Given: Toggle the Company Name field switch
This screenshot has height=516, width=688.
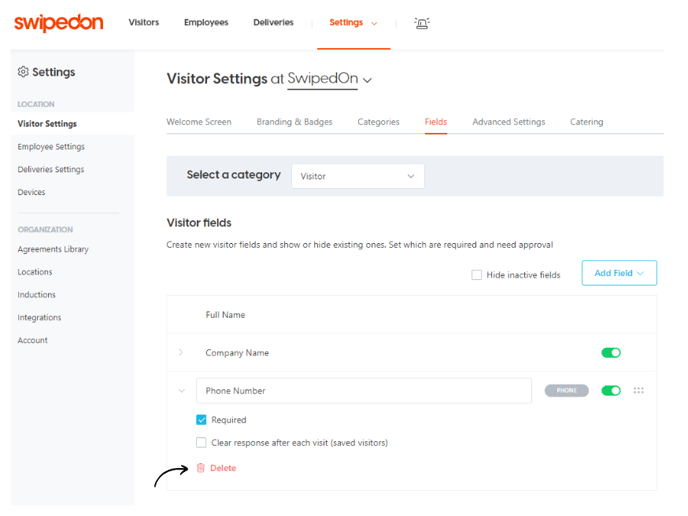Looking at the screenshot, I should 611,353.
